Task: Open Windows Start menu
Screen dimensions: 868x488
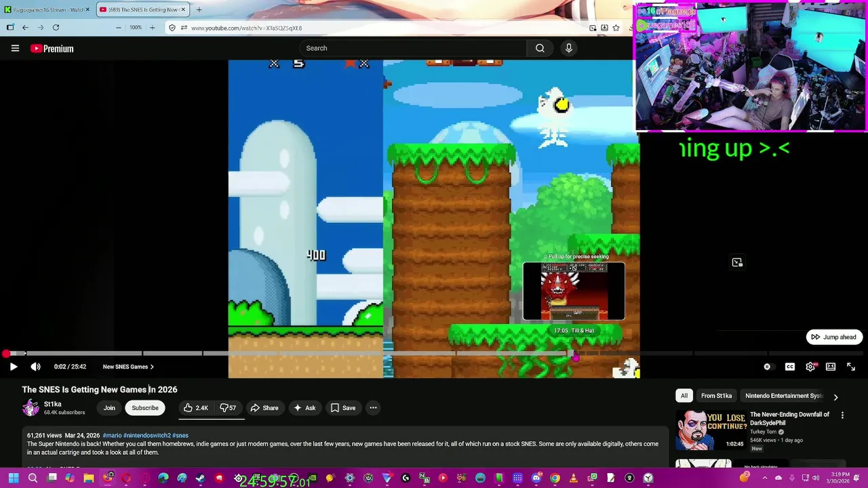Action: coord(14,479)
